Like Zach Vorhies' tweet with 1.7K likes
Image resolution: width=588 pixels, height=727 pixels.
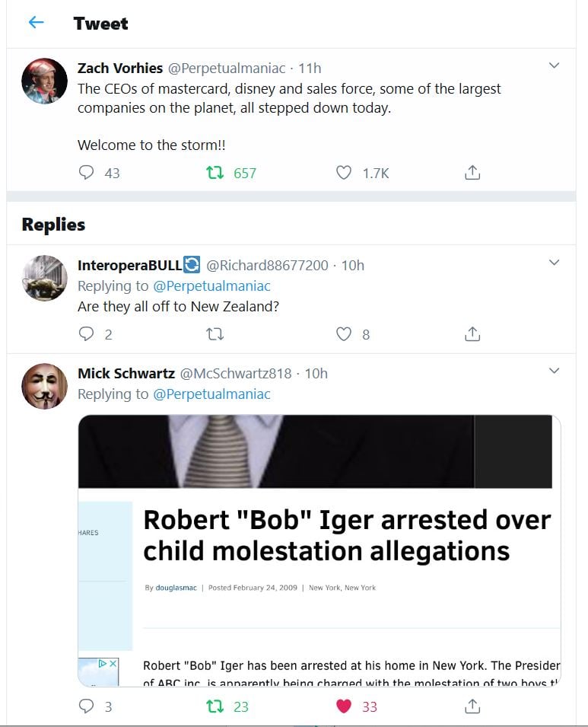pos(344,174)
